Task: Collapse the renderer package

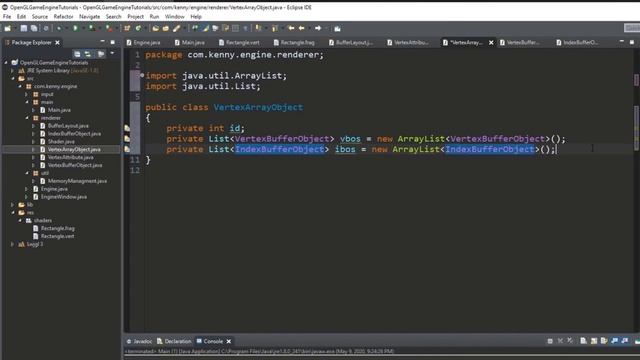Action: point(27,118)
